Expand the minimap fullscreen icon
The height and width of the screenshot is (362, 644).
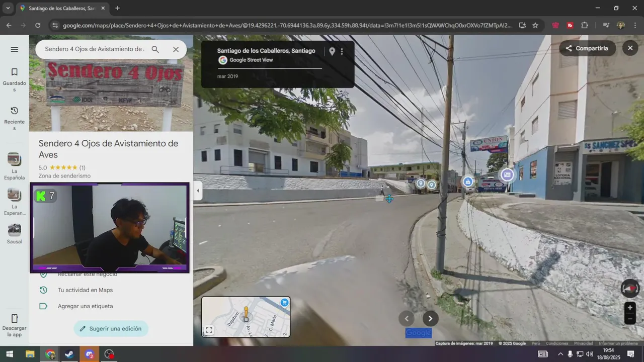coord(209,330)
